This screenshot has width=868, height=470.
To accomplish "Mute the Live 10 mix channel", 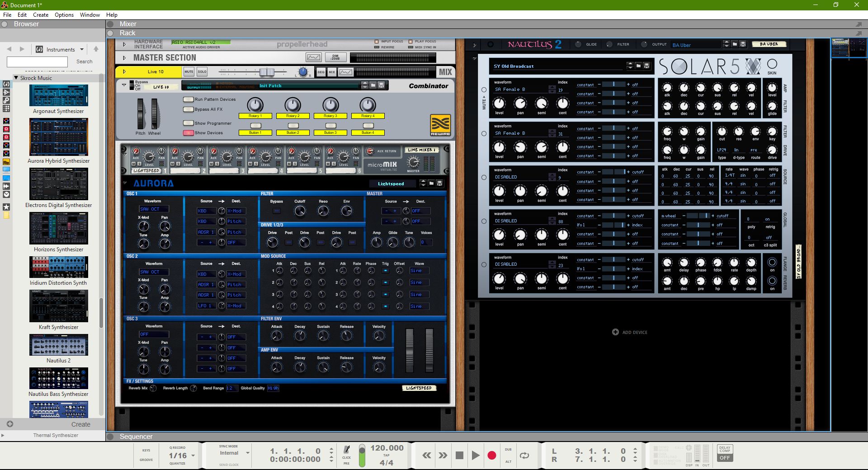I will click(x=189, y=72).
